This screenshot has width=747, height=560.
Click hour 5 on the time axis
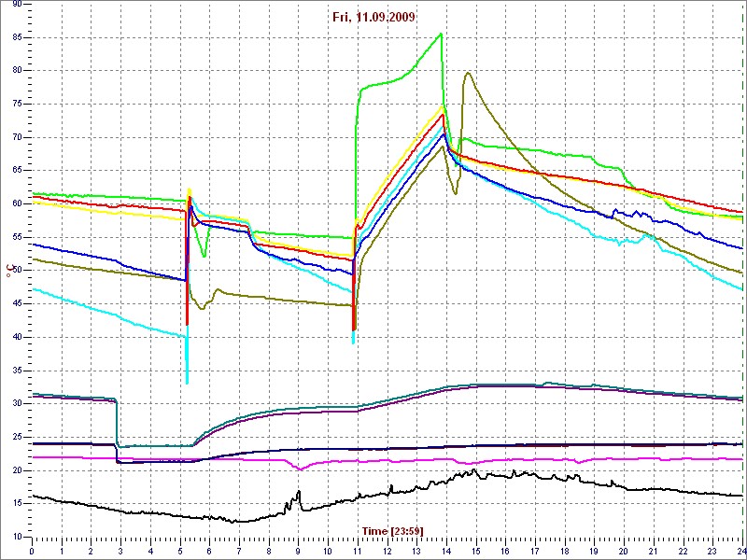tap(179, 551)
